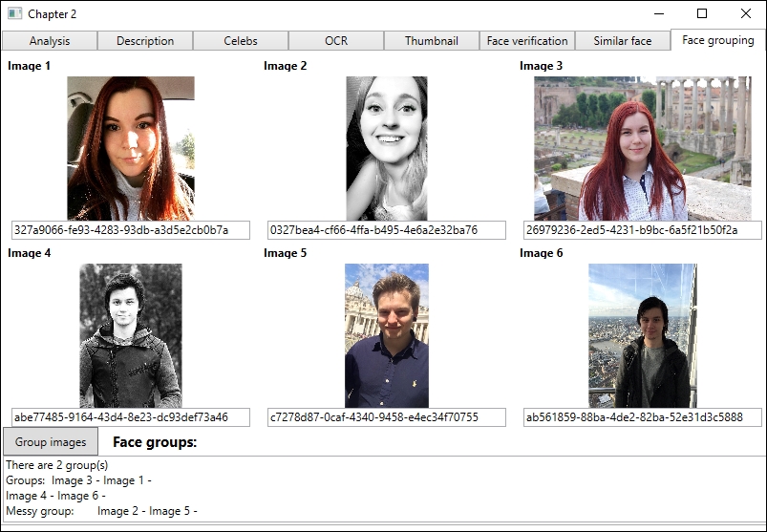Open the Description tab
767x532 pixels.
tap(145, 40)
